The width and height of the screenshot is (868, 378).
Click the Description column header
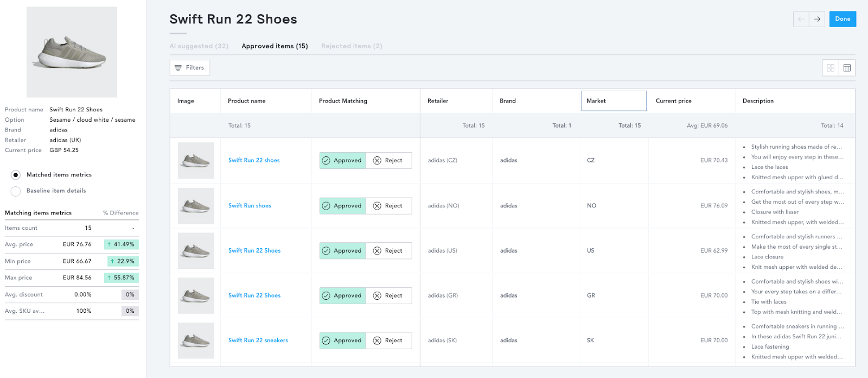pyautogui.click(x=793, y=101)
